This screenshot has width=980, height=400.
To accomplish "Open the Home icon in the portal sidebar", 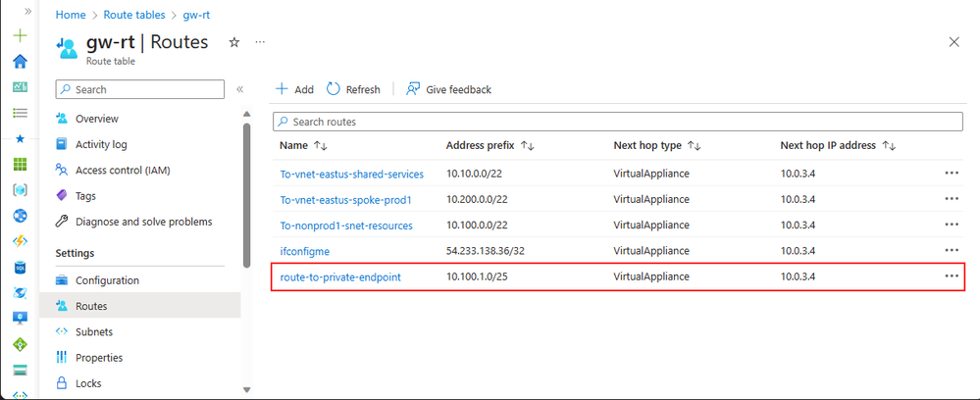I will click(21, 61).
